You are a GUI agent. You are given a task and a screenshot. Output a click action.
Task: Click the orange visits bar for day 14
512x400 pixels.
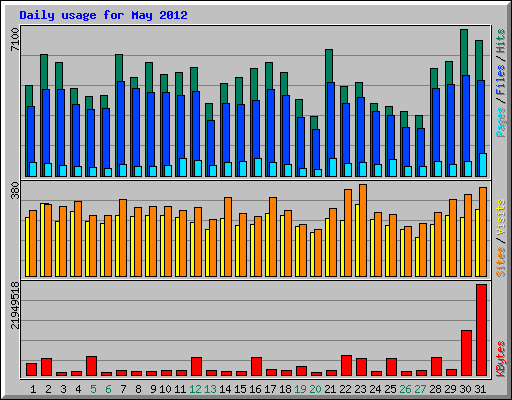[x=228, y=237]
